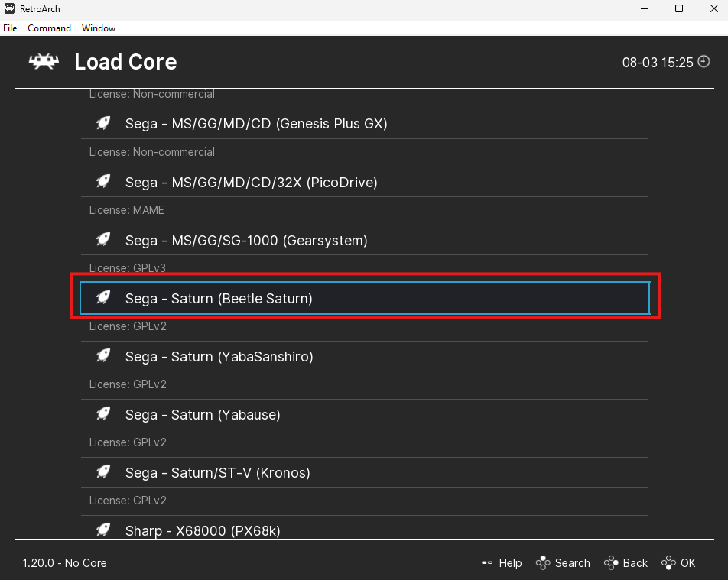
Task: Maximize the RetroArch window
Action: click(x=679, y=9)
